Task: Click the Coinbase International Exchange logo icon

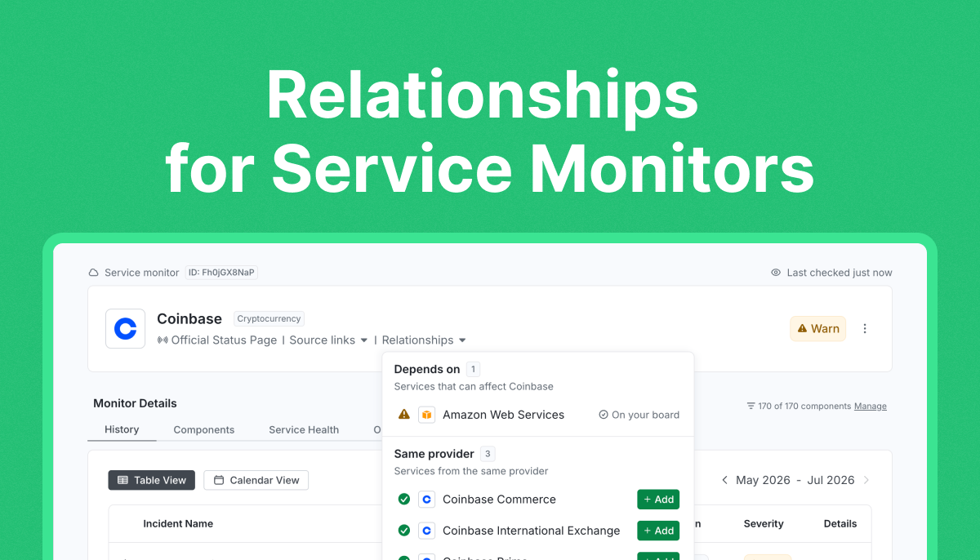Action: (426, 531)
